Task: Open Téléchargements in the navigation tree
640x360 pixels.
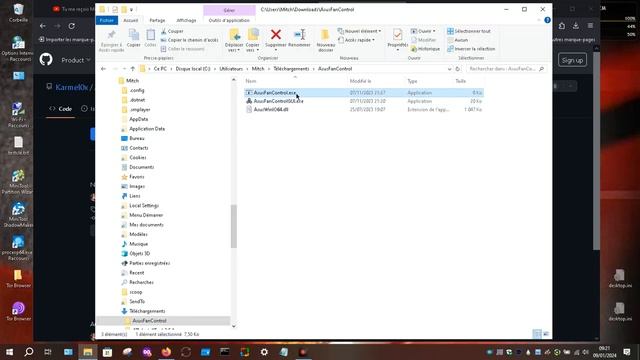Action: click(x=147, y=311)
